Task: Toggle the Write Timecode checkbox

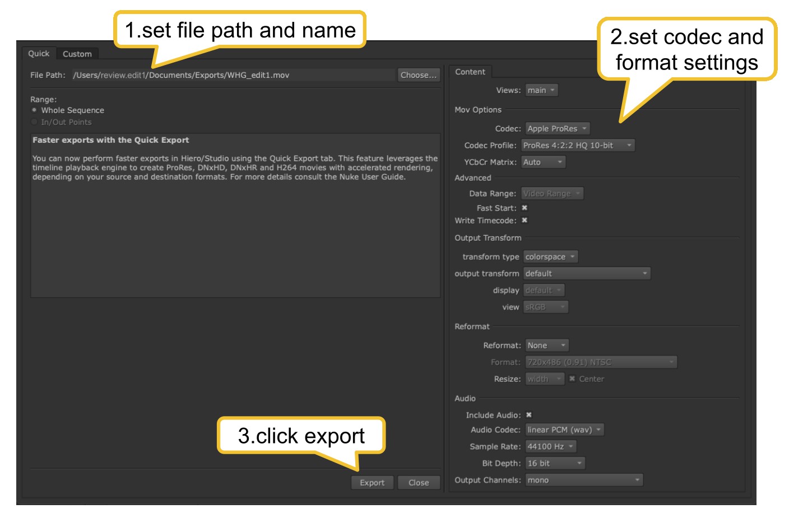Action: coord(525,221)
